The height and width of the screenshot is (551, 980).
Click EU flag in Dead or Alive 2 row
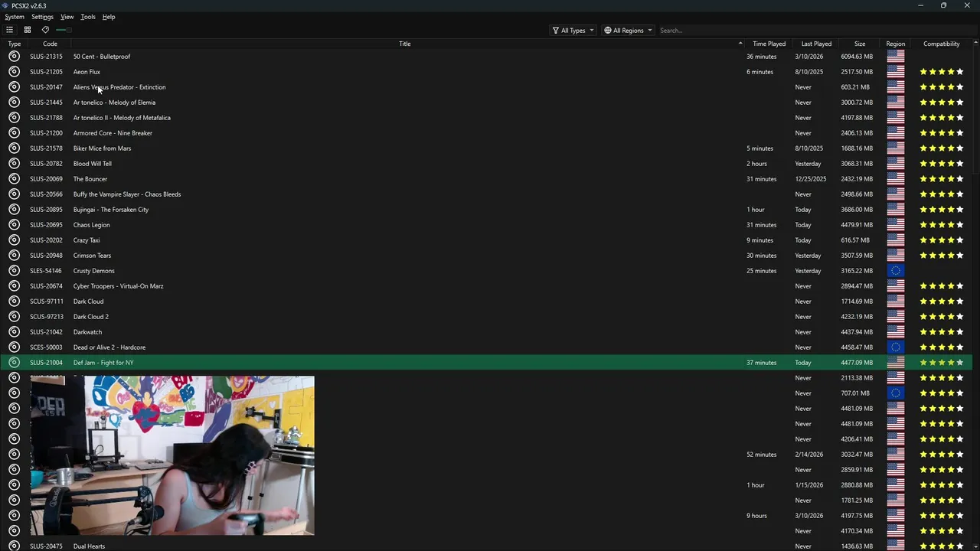click(896, 347)
